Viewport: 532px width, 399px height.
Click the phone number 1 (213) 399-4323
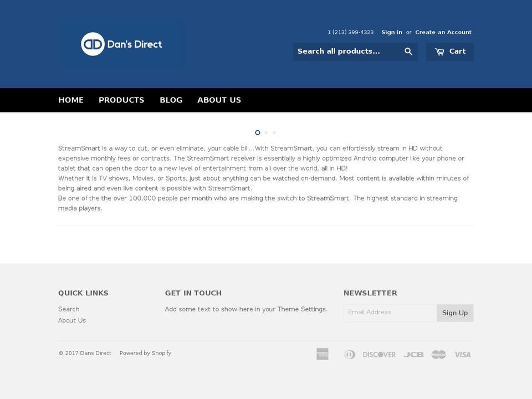[x=350, y=32]
